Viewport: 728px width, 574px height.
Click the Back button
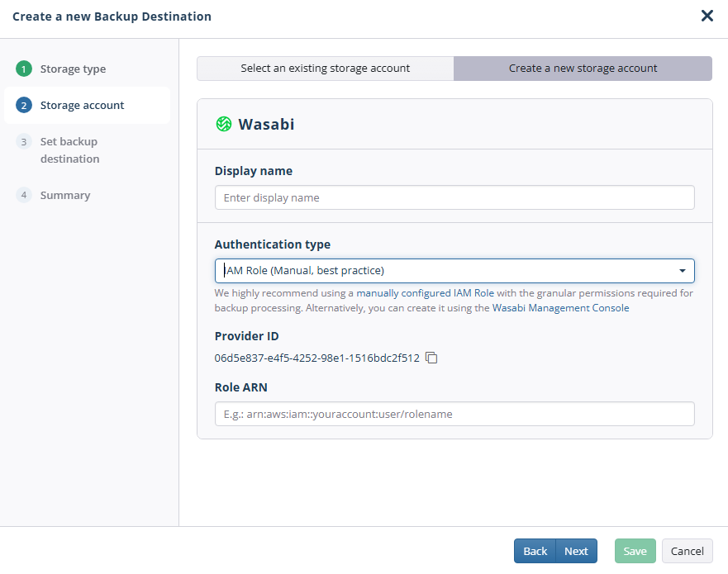(x=535, y=551)
